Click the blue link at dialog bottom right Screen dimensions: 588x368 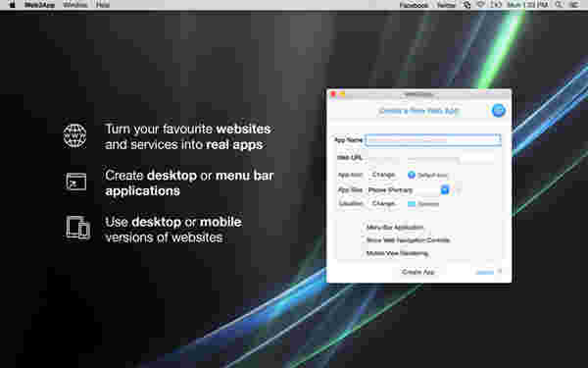484,273
